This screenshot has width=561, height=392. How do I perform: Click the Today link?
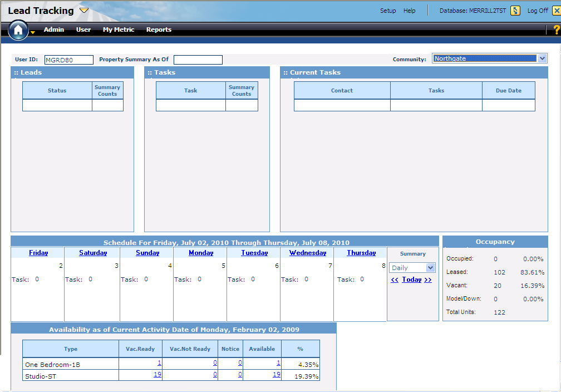click(x=412, y=280)
